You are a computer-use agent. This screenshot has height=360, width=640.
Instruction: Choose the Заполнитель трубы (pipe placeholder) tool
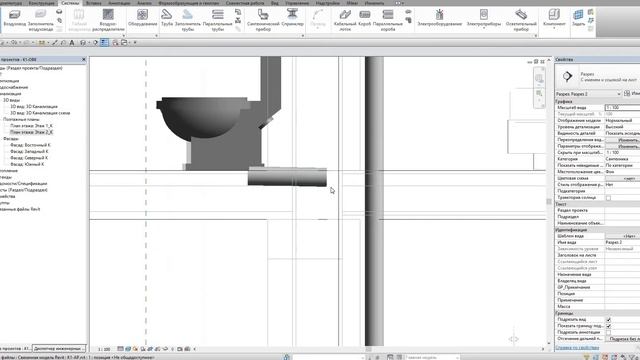(188, 20)
